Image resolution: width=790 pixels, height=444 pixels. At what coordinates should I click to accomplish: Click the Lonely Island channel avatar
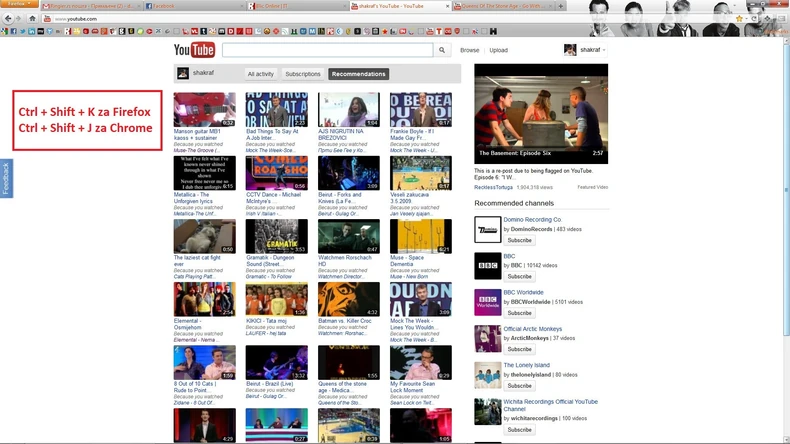(x=487, y=375)
